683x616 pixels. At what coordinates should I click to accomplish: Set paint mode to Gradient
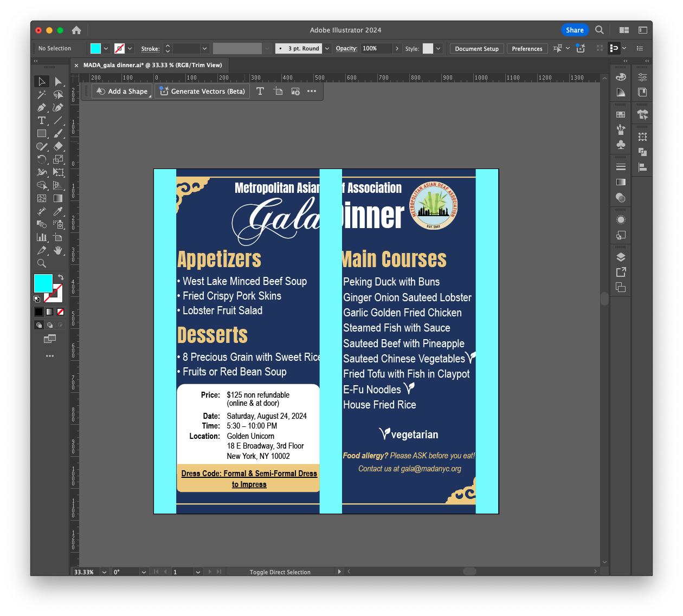click(50, 312)
